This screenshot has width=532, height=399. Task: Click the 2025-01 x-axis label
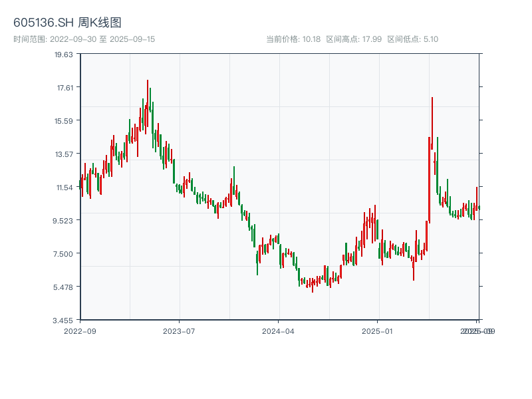click(377, 331)
